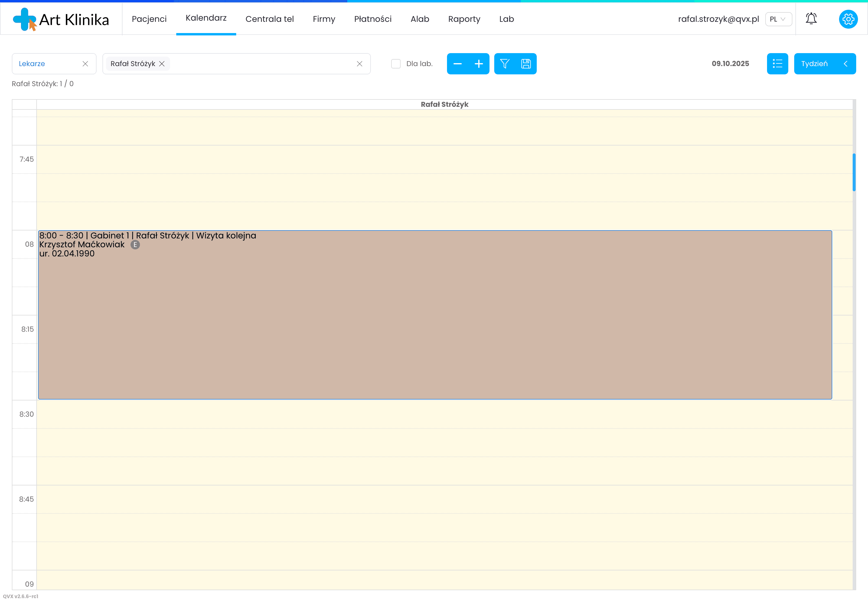868x602 pixels.
Task: Clear the Lekarze selection
Action: (x=85, y=64)
